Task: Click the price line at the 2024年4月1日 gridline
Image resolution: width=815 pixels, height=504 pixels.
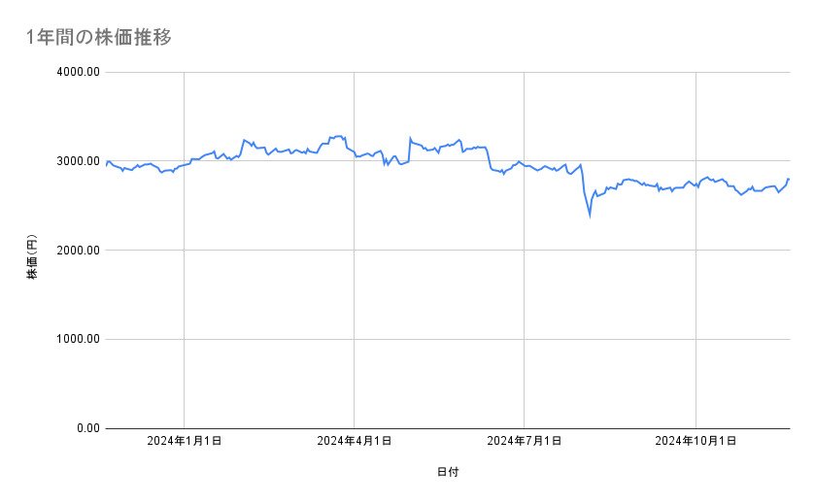Action: point(355,154)
